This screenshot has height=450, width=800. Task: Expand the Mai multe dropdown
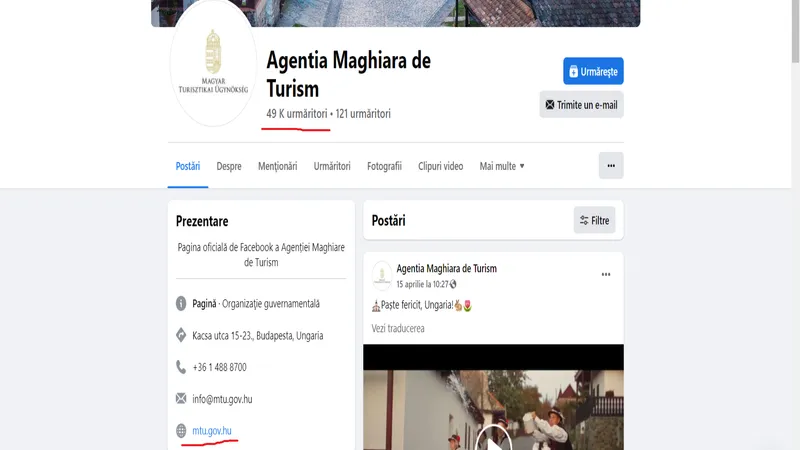coord(502,166)
